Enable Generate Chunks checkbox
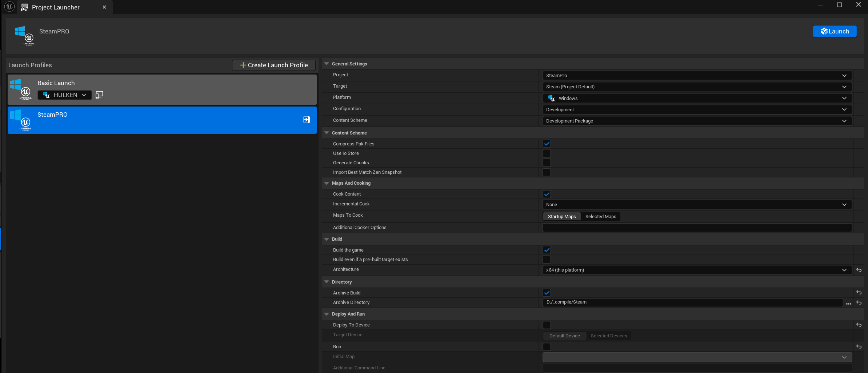This screenshot has height=373, width=868. (x=547, y=163)
